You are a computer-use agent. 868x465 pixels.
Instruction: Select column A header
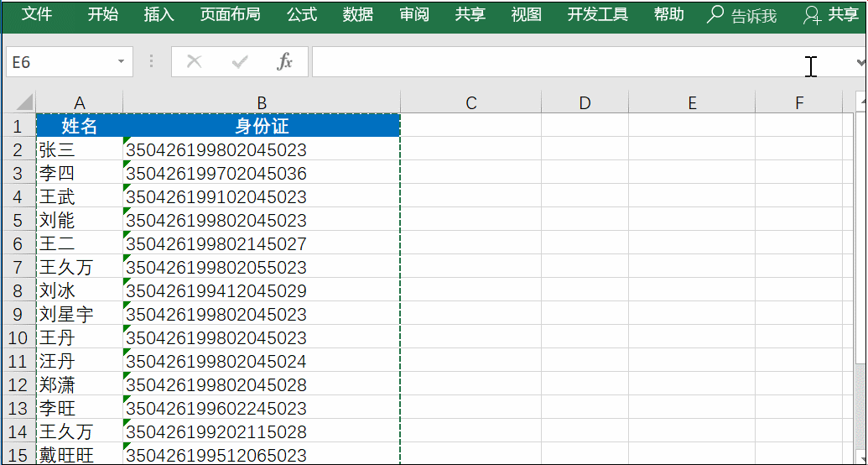tap(79, 102)
